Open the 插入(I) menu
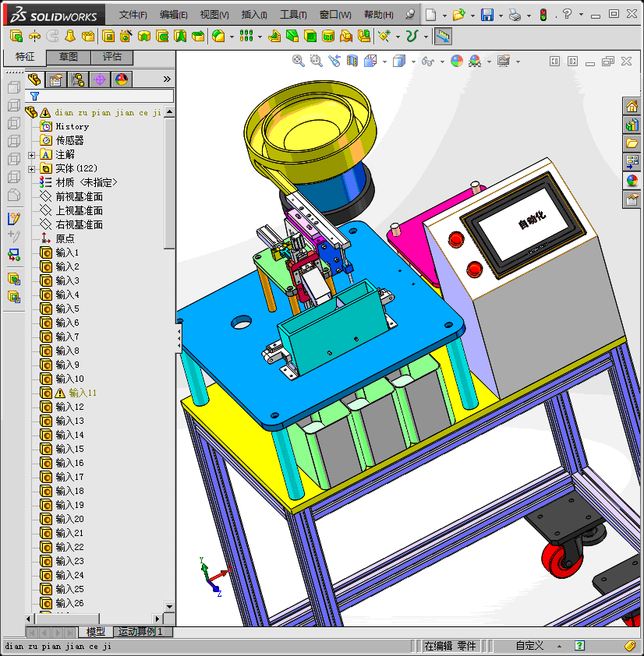644x656 pixels. pyautogui.click(x=254, y=15)
